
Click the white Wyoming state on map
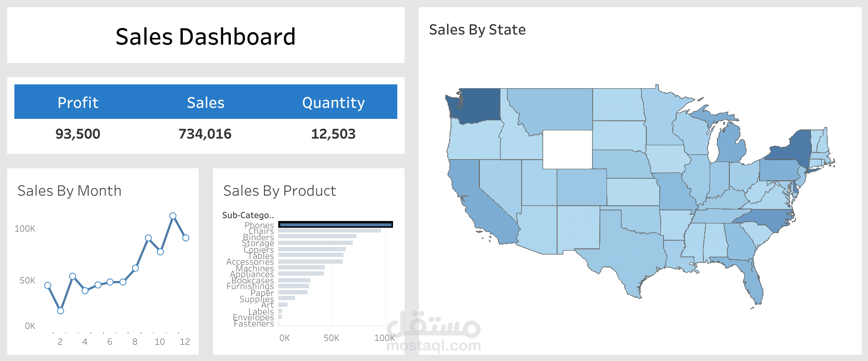coord(568,149)
